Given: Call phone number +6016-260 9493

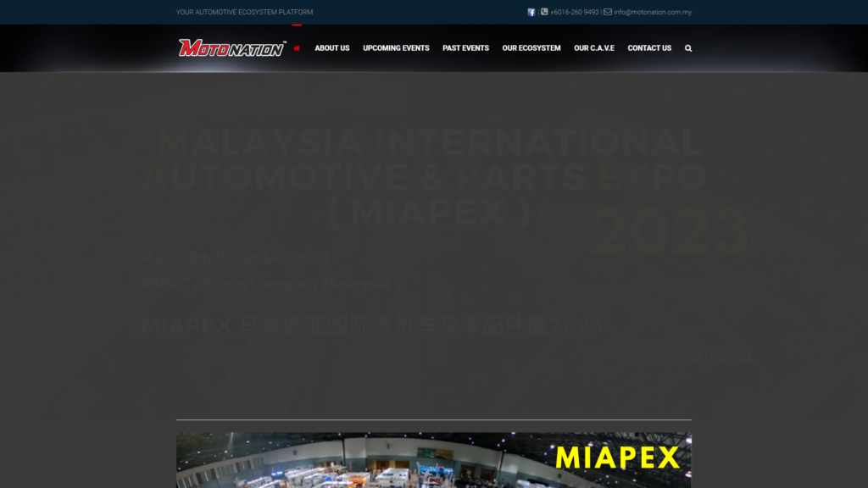Looking at the screenshot, I should tap(574, 12).
